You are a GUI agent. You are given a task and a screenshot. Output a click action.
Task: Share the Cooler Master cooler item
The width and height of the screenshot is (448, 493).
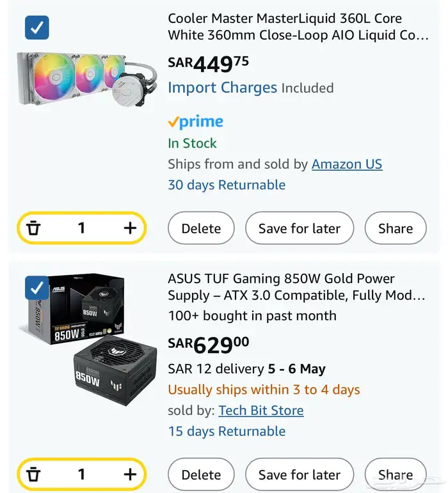pos(395,228)
